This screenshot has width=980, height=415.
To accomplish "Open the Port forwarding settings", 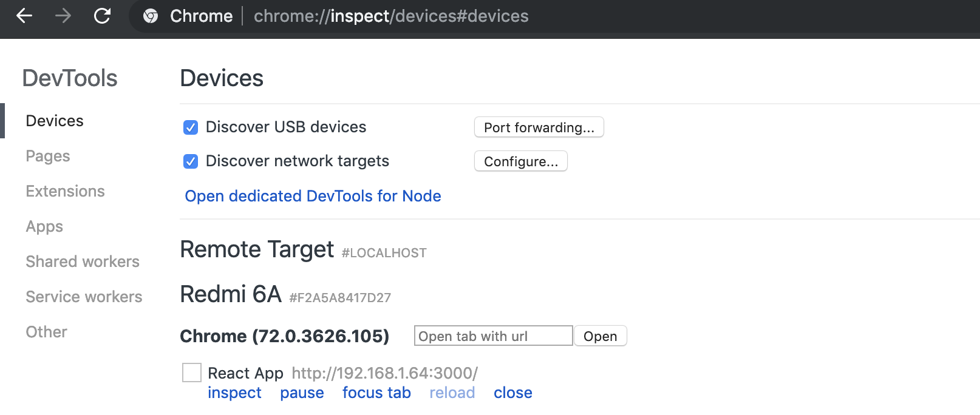I will point(539,127).
